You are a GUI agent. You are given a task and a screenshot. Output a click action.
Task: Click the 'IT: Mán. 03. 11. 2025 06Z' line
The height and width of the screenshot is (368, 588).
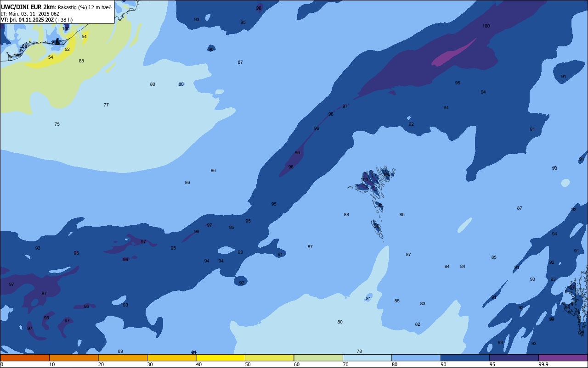click(29, 14)
